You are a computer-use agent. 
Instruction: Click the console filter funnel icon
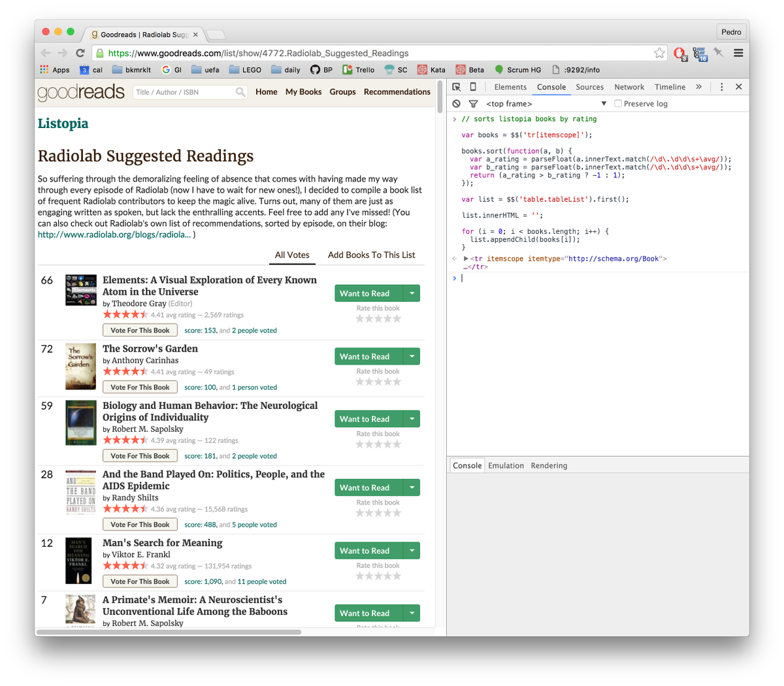[x=473, y=104]
